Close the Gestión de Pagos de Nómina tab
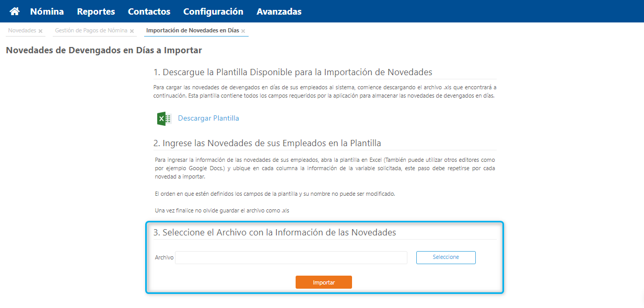 click(132, 31)
